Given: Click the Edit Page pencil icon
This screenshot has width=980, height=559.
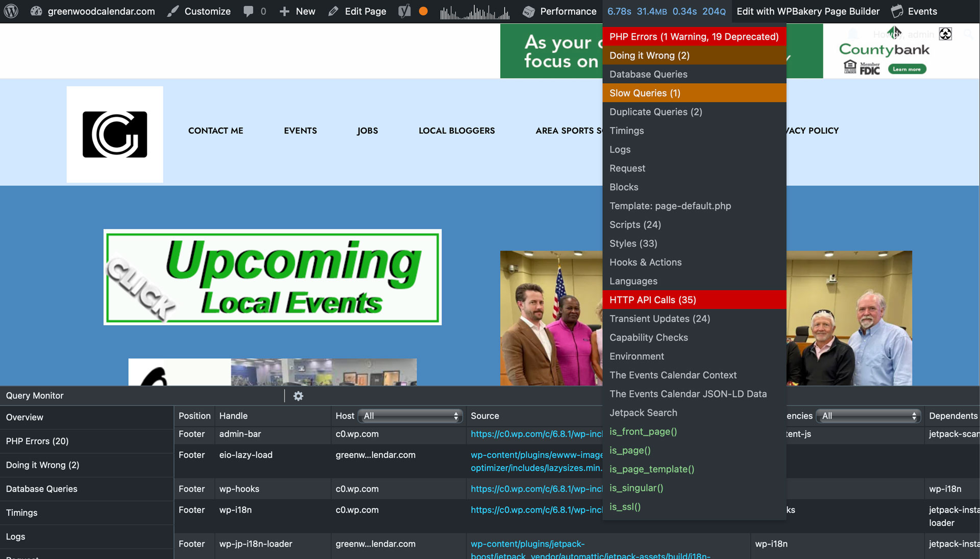Looking at the screenshot, I should (333, 11).
